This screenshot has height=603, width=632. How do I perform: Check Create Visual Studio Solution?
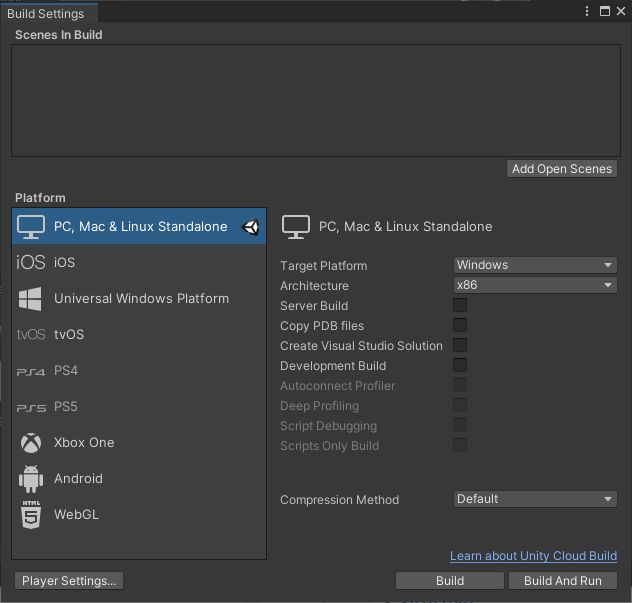(x=460, y=345)
